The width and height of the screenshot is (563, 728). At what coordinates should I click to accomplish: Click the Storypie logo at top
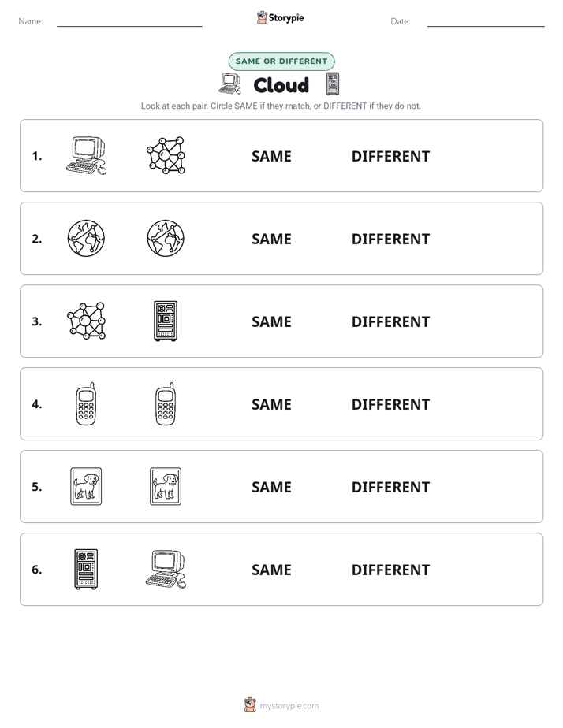pos(281,17)
